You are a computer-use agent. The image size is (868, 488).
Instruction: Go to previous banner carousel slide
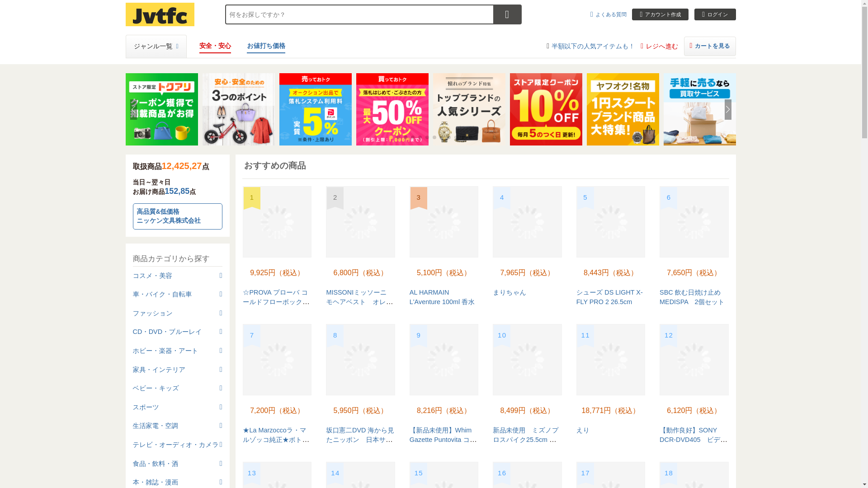pyautogui.click(x=134, y=109)
